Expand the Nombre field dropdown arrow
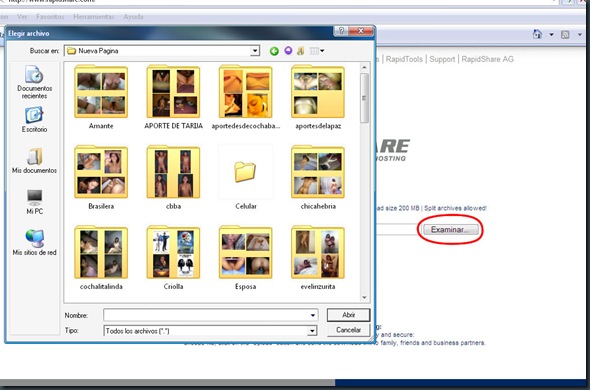 tap(313, 315)
